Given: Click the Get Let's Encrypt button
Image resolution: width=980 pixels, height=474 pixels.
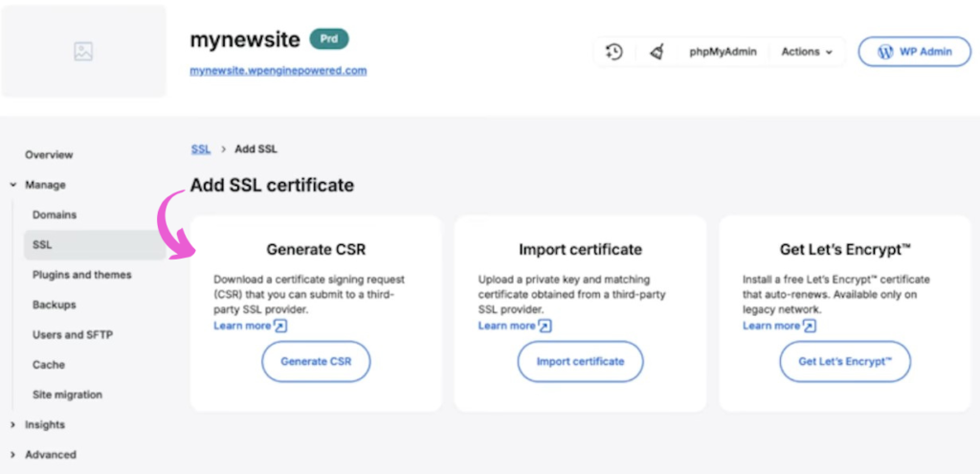Looking at the screenshot, I should point(845,361).
